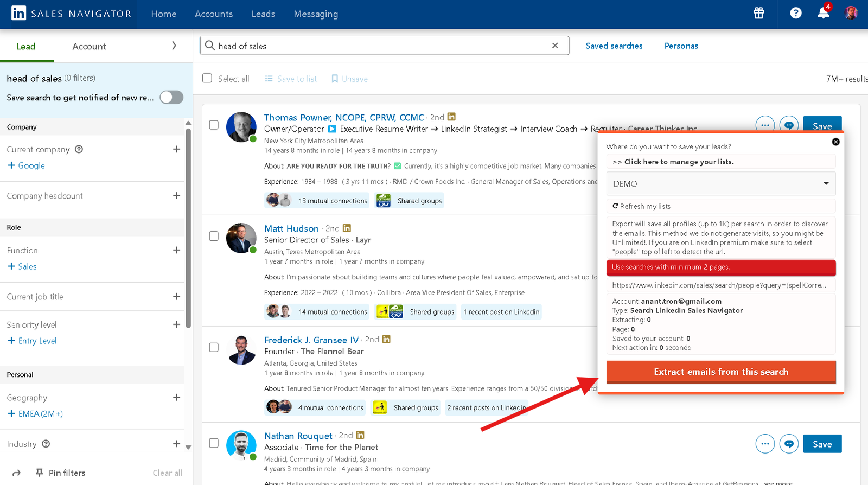Click LinkedIn badge next to Nathan Rouquet
Screen dimensions: 868x485
(x=360, y=435)
